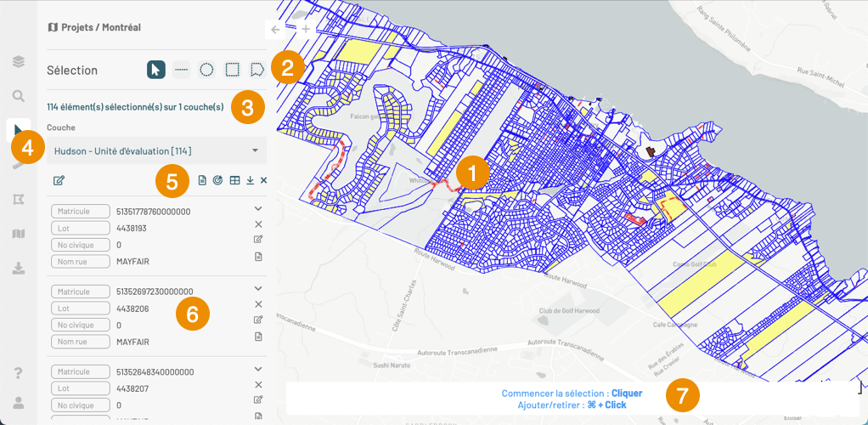The image size is (868, 425).
Task: Open the user account icon
Action: (x=18, y=402)
